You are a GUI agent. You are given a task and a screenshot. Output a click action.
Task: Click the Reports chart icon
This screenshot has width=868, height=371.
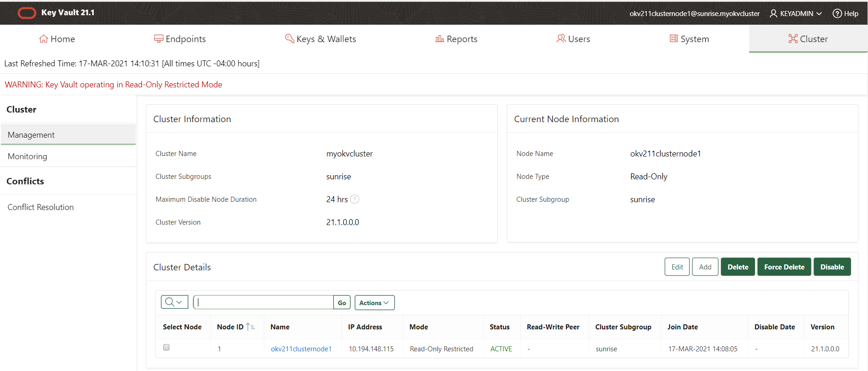click(440, 39)
